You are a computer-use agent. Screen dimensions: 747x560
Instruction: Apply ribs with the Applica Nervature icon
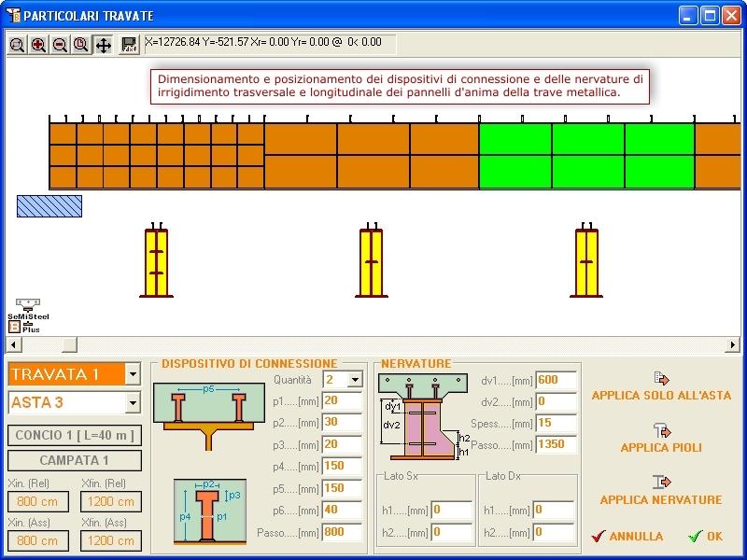(661, 482)
